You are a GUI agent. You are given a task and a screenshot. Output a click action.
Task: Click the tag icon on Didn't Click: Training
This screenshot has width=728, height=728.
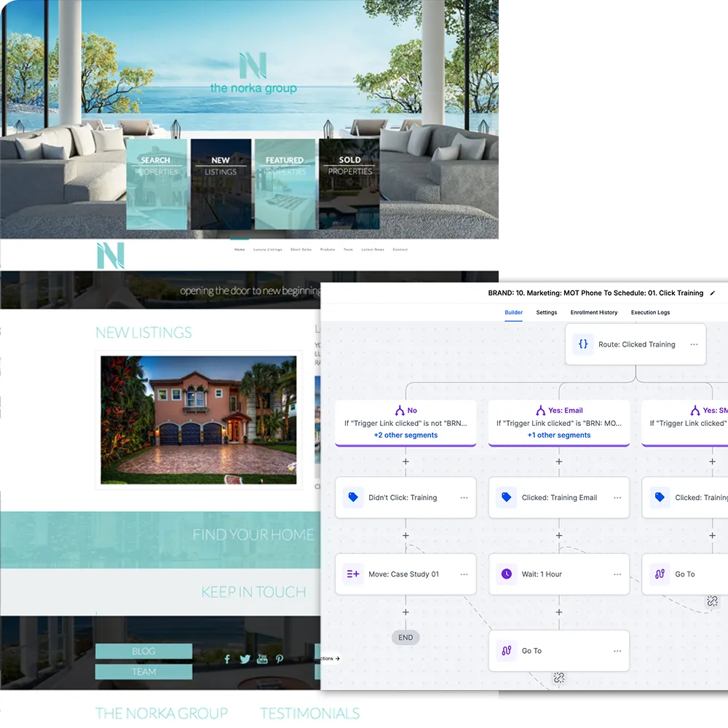[353, 497]
